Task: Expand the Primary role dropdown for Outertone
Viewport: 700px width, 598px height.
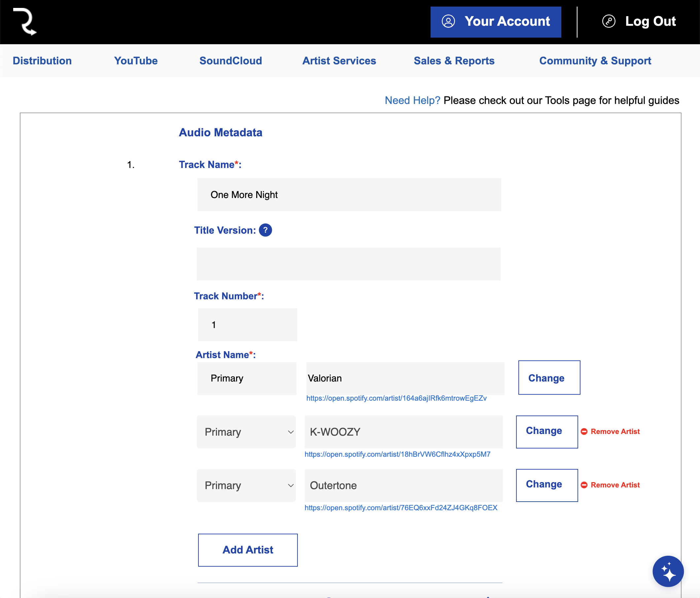Action: tap(246, 485)
